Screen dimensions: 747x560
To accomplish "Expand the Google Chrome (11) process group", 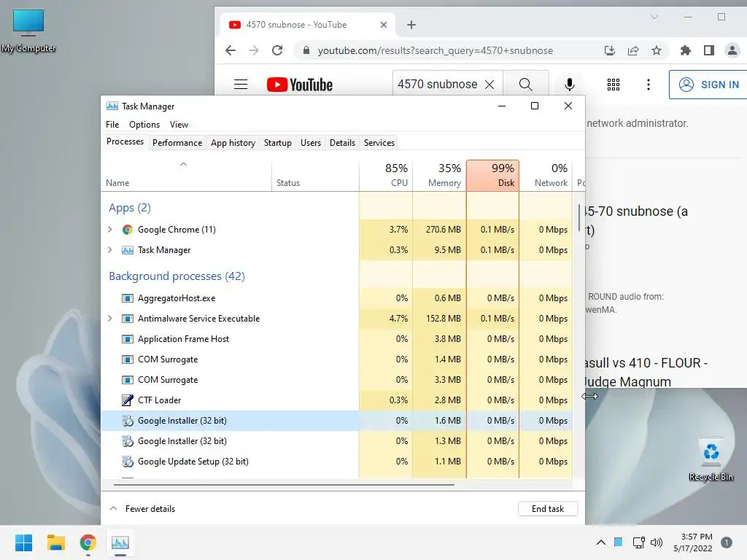I will click(x=110, y=230).
